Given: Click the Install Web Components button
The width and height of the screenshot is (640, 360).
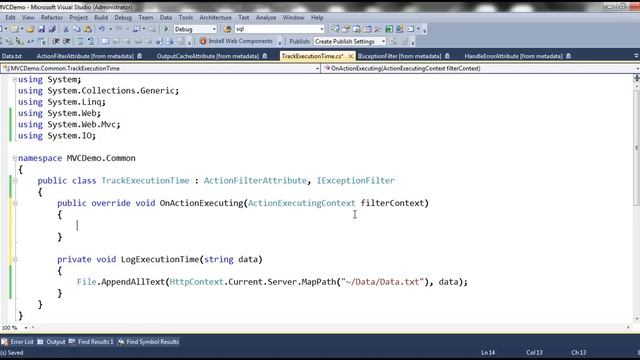Looking at the screenshot, I should click(x=236, y=41).
